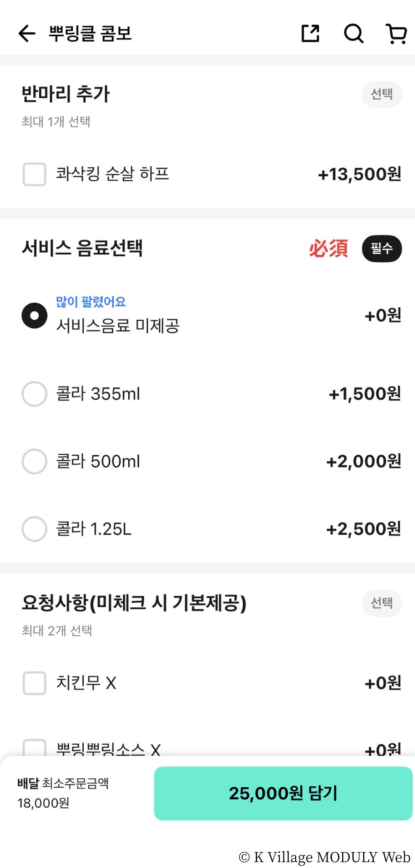Viewport: 415px width, 868px height.
Task: Click the 많이 팔렸어요 popular label
Action: 91,302
